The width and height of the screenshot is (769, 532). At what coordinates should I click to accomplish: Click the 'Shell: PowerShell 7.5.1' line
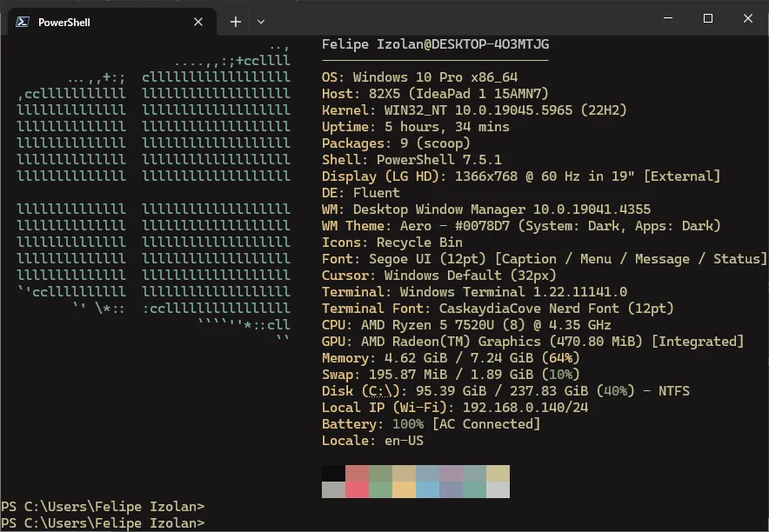[412, 160]
